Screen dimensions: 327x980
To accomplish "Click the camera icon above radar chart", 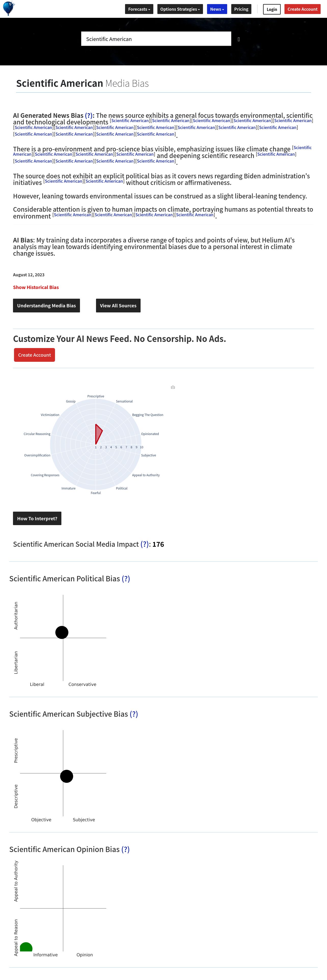I will (173, 387).
